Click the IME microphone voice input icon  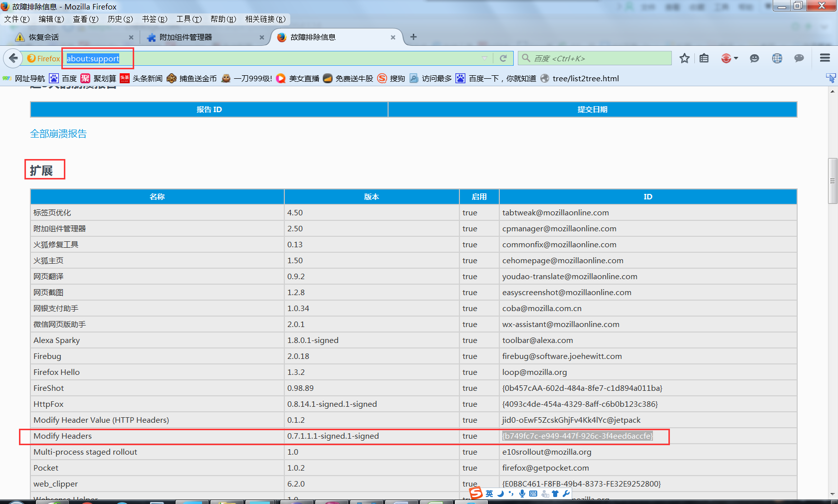tap(522, 494)
